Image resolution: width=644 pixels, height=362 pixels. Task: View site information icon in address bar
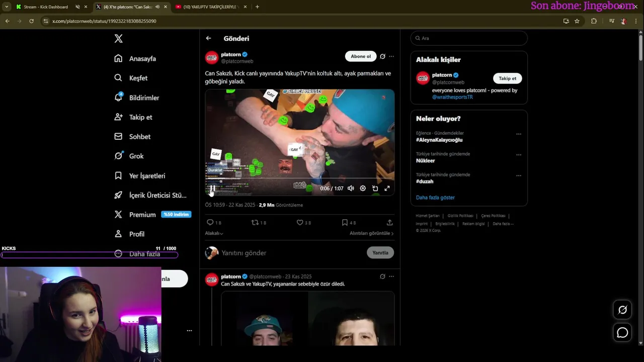[x=46, y=21]
